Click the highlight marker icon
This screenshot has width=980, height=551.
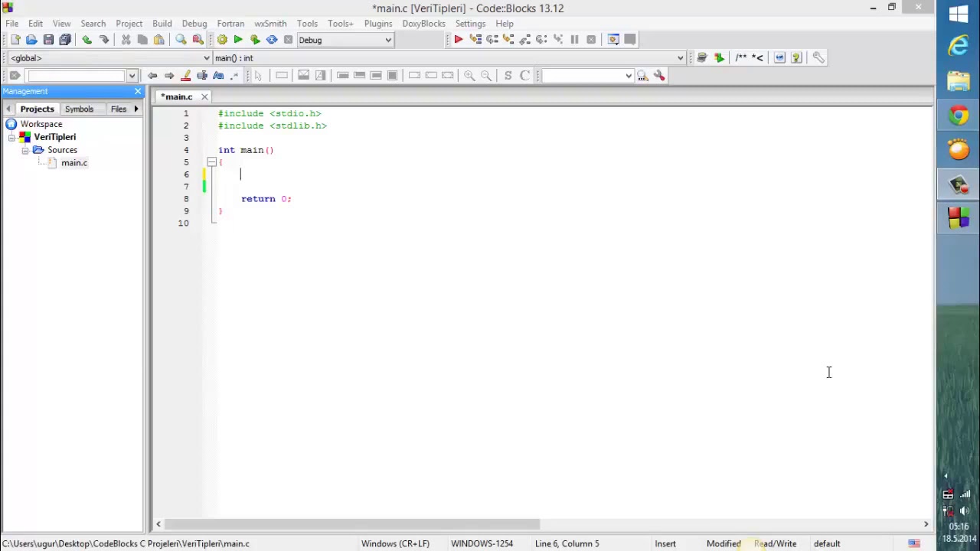pos(186,75)
